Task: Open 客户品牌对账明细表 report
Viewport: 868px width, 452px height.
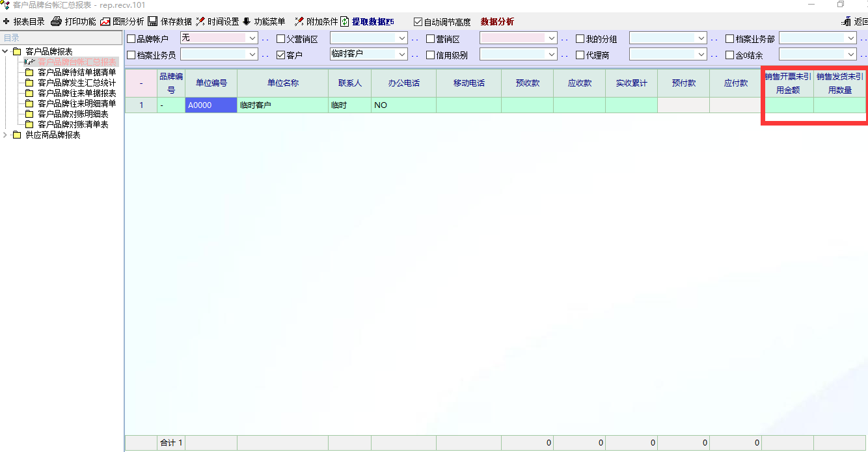Action: click(x=73, y=114)
